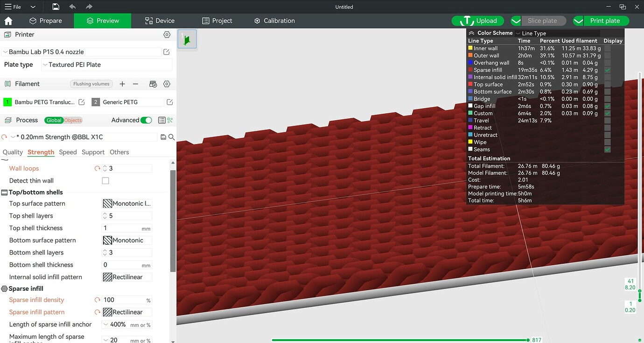Viewport: 644px width, 343px height.
Task: Reset Wall loops to default value
Action: coord(98,169)
